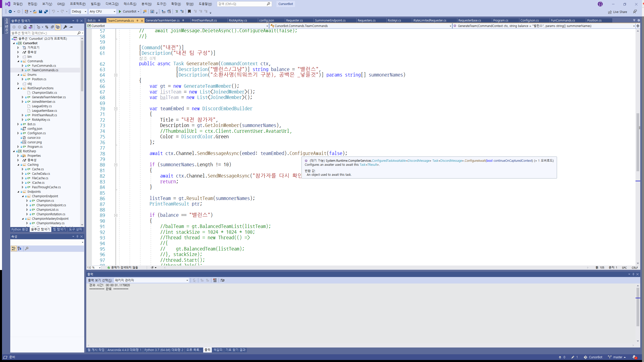
Task: Click the bookmark toggle icon in toolbar
Action: click(x=189, y=11)
